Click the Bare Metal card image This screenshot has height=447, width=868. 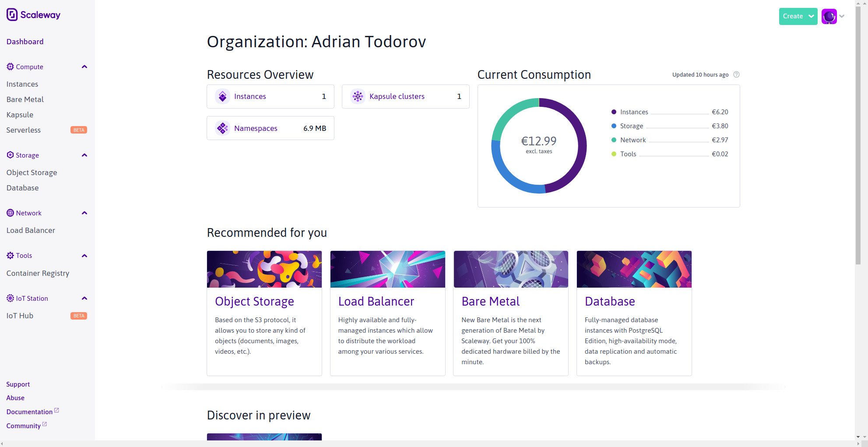[x=511, y=269]
